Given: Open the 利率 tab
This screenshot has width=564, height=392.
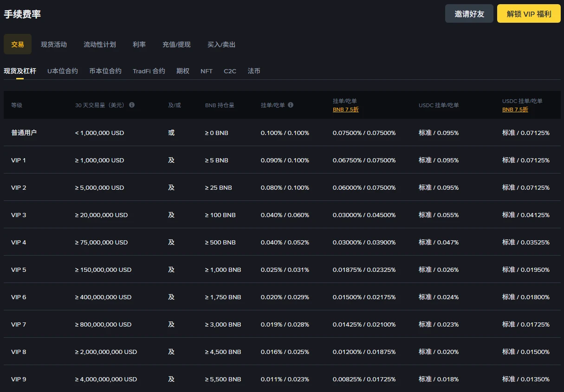Looking at the screenshot, I should [x=139, y=45].
